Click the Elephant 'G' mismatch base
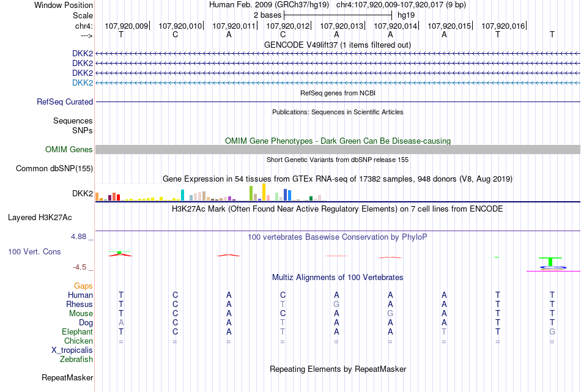 552,331
